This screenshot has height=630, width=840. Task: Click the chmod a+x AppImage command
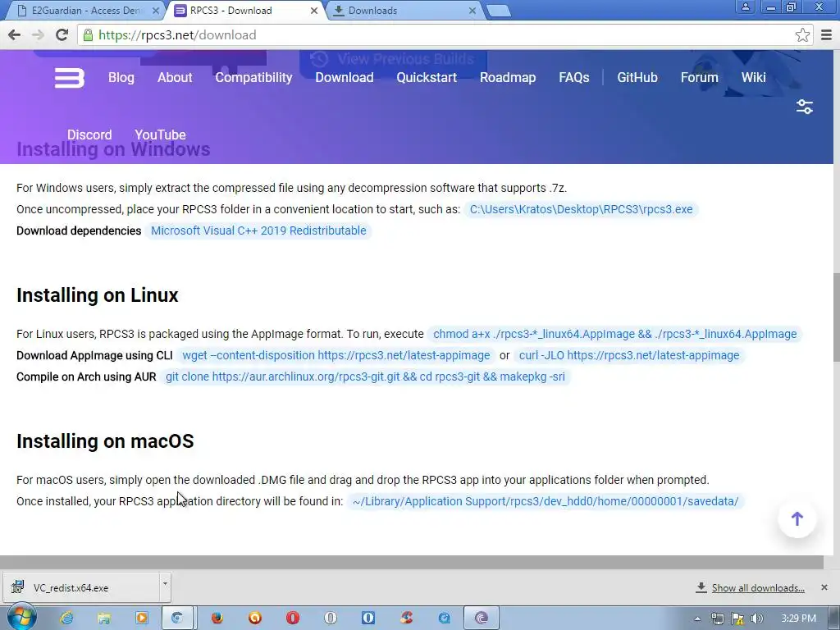tap(615, 335)
